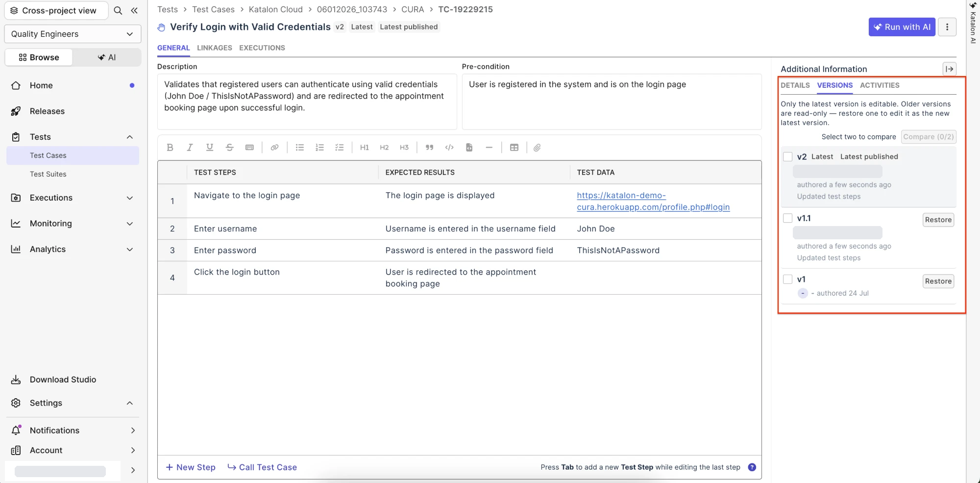Switch the sidebar to AI mode

tap(107, 57)
